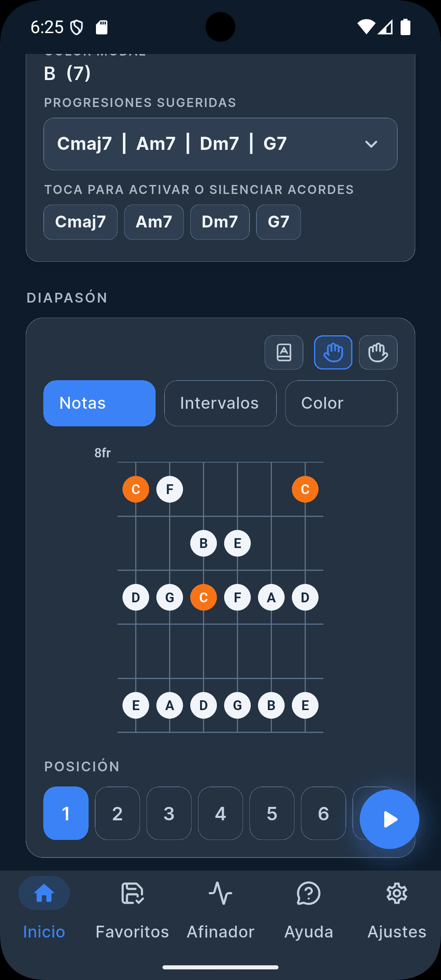Viewport: 441px width, 980px height.
Task: Toggle the Am7 chord chip
Action: pyautogui.click(x=154, y=222)
